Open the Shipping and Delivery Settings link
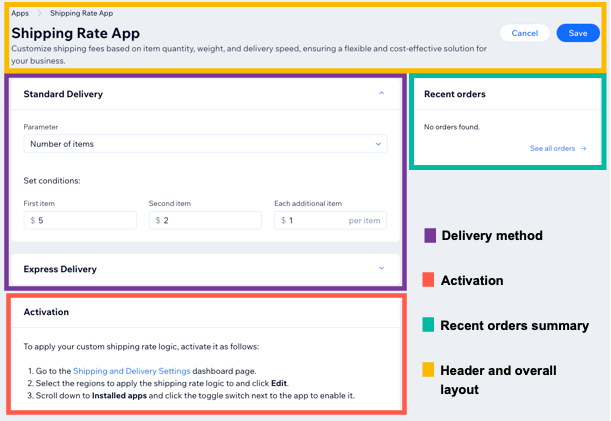Screen dimensions: 611x421 pos(132,371)
